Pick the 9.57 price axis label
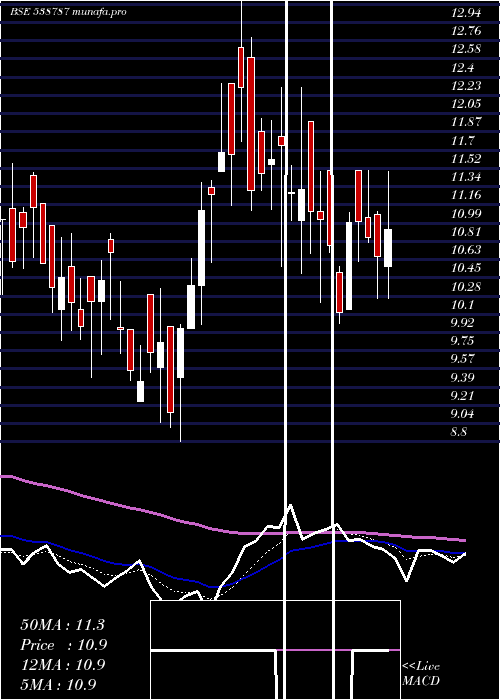500x700 pixels. click(x=462, y=360)
